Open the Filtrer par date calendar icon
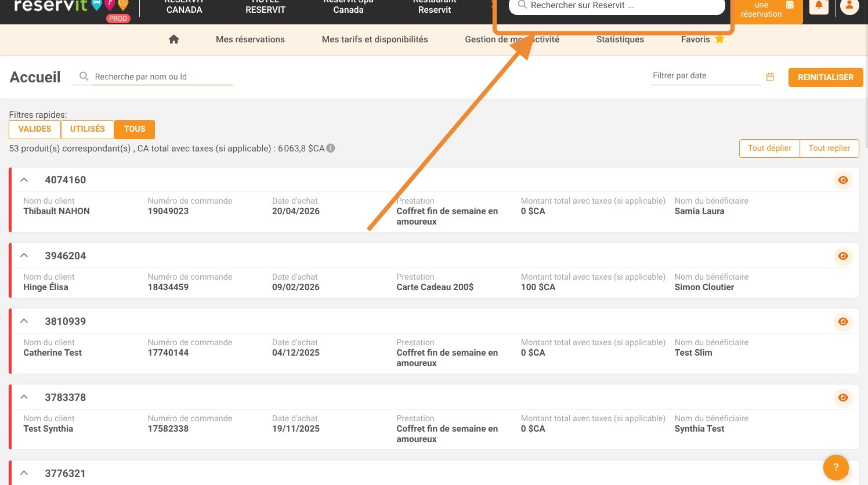The width and height of the screenshot is (868, 485). tap(770, 77)
